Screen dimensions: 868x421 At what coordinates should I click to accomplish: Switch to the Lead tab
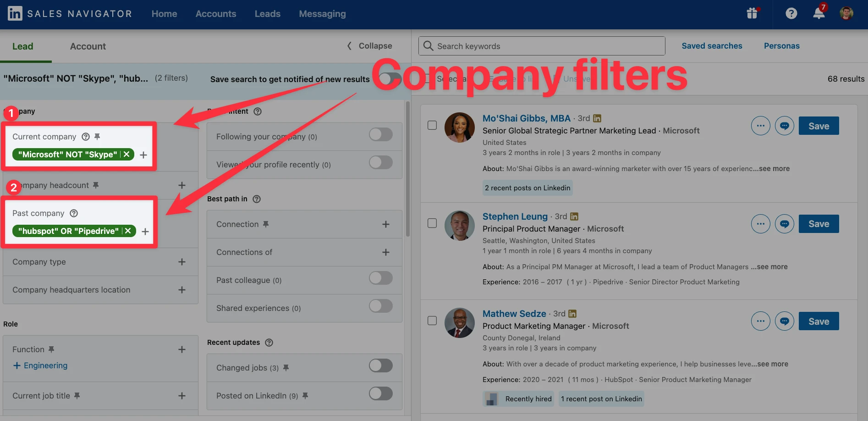pyautogui.click(x=23, y=46)
